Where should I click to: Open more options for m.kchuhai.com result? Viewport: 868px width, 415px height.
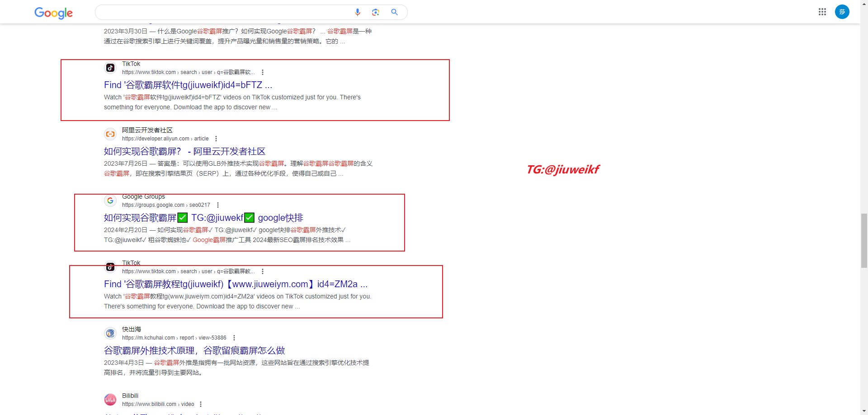[x=234, y=338]
